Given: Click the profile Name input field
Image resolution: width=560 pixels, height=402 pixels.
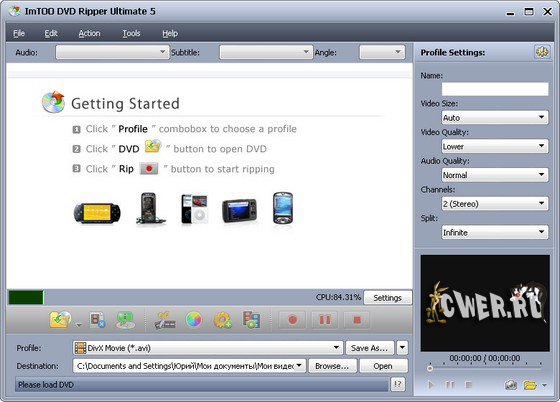Looking at the screenshot, I should pyautogui.click(x=495, y=89).
